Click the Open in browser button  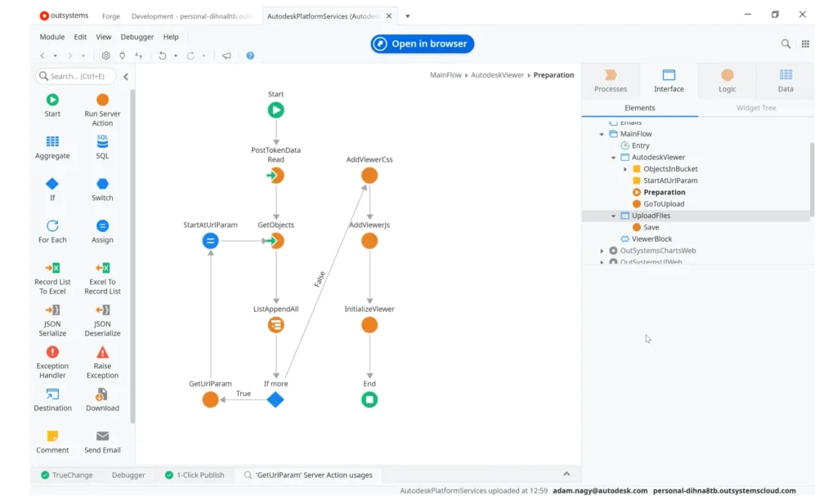(x=422, y=43)
